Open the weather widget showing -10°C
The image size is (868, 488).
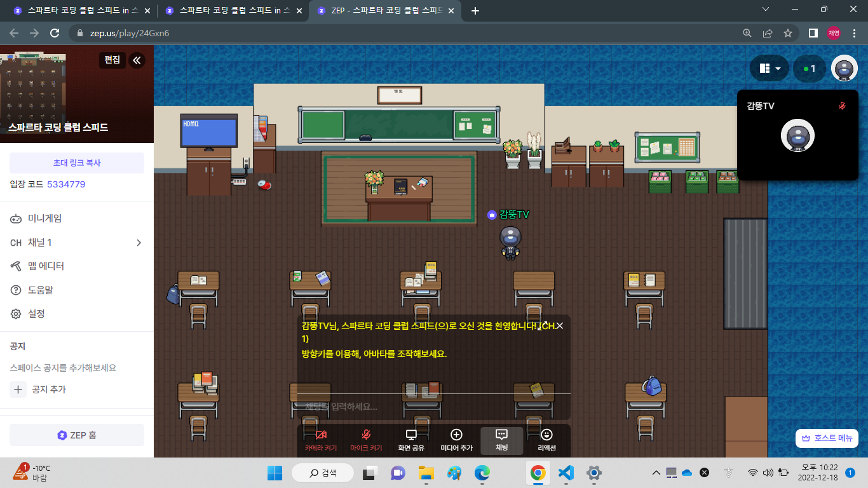pos(33,473)
